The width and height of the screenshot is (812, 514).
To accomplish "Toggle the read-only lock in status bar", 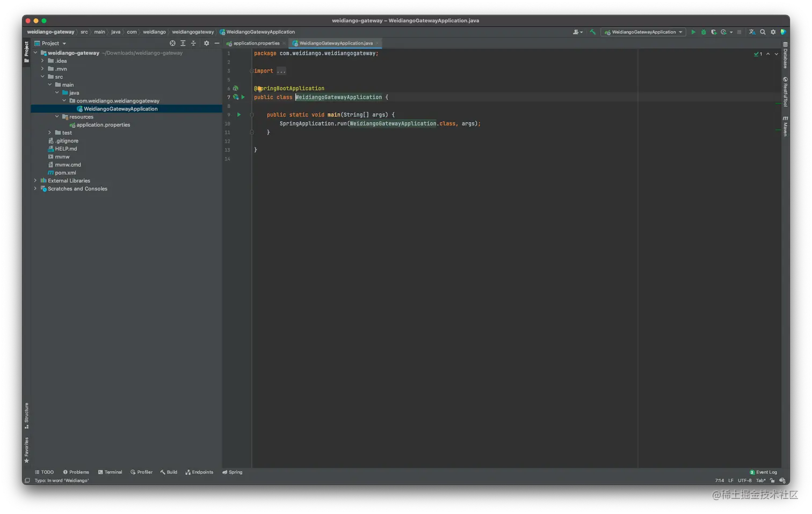I will click(772, 480).
